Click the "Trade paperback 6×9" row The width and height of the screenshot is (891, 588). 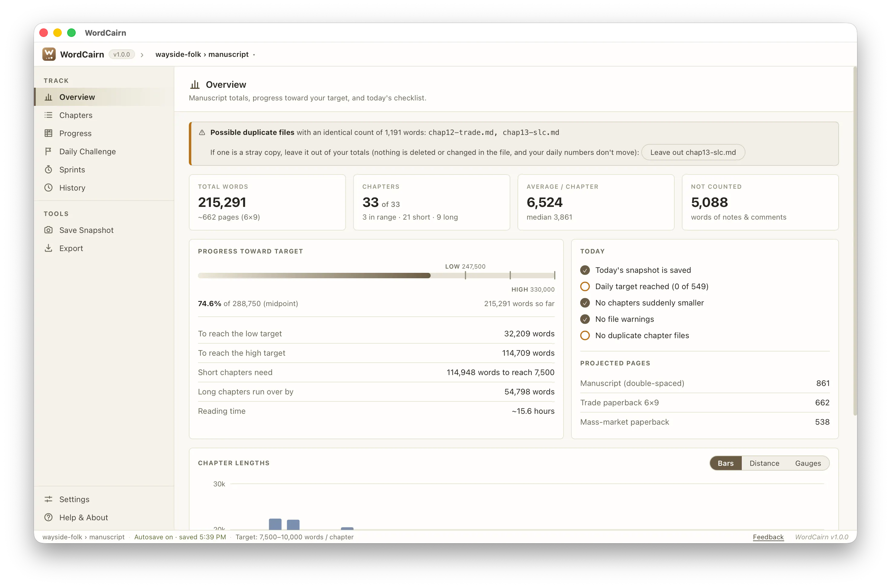(705, 403)
